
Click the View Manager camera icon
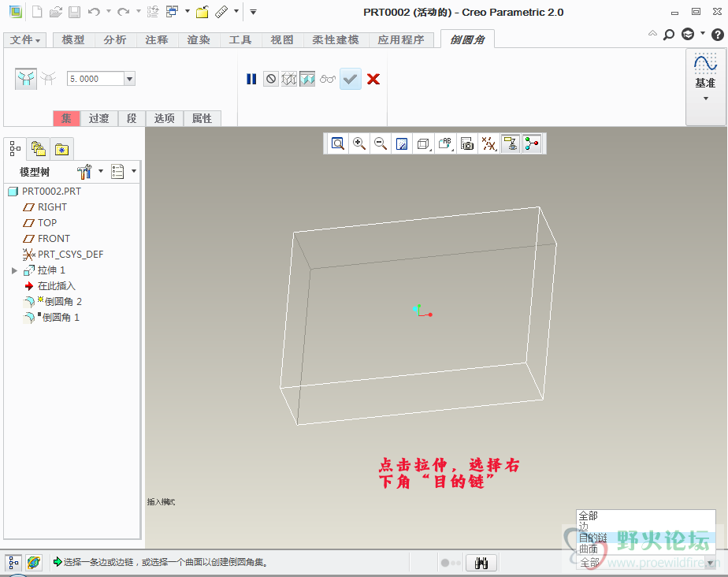[x=467, y=143]
